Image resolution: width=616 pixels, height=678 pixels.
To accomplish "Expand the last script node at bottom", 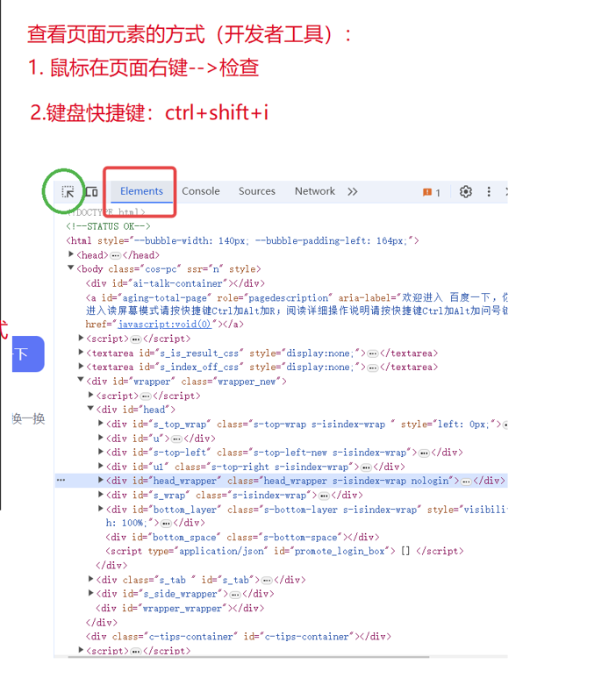I will pyautogui.click(x=81, y=649).
